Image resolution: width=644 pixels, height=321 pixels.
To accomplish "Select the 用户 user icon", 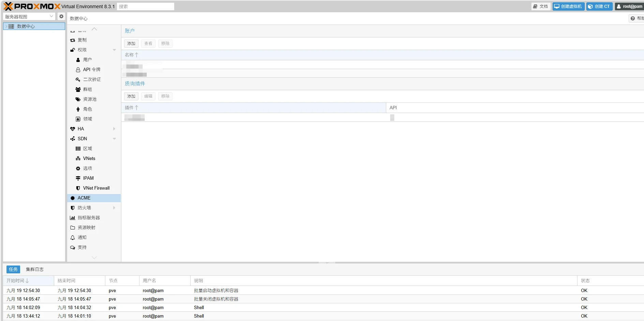I will pyautogui.click(x=78, y=60).
